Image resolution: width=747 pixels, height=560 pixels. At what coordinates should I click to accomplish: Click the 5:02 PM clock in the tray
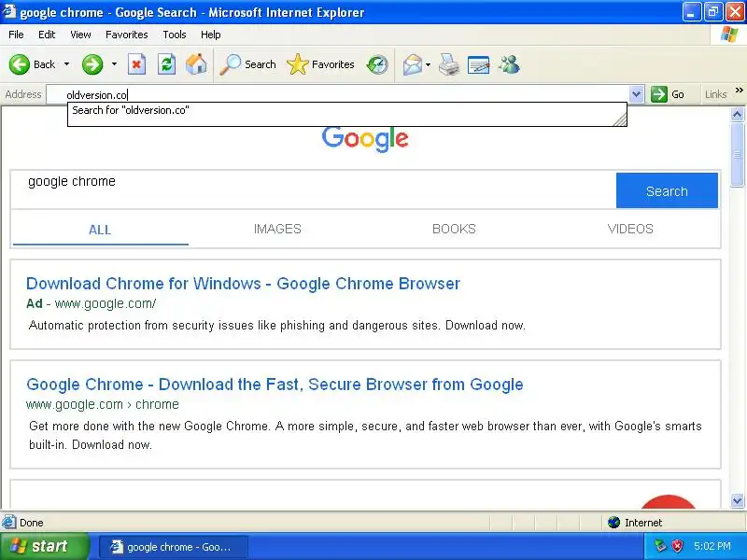coord(712,546)
